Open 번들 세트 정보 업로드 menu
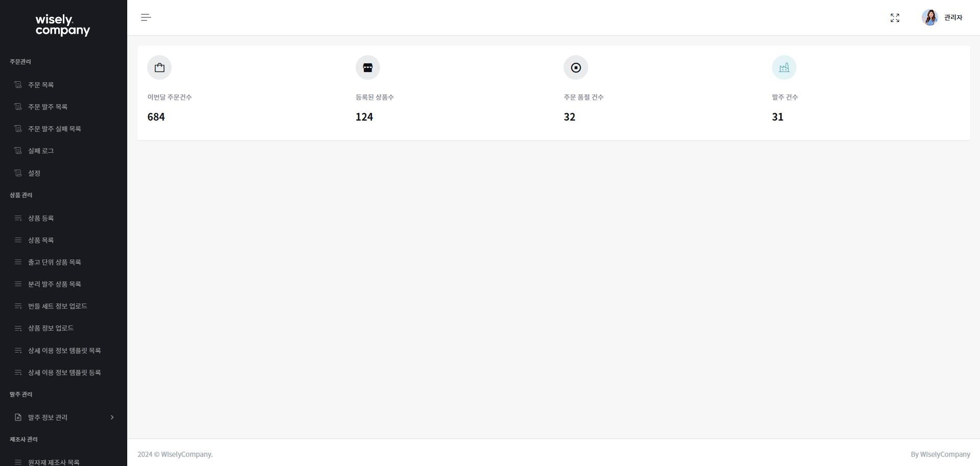Screen dimensions: 980x466 (57, 306)
